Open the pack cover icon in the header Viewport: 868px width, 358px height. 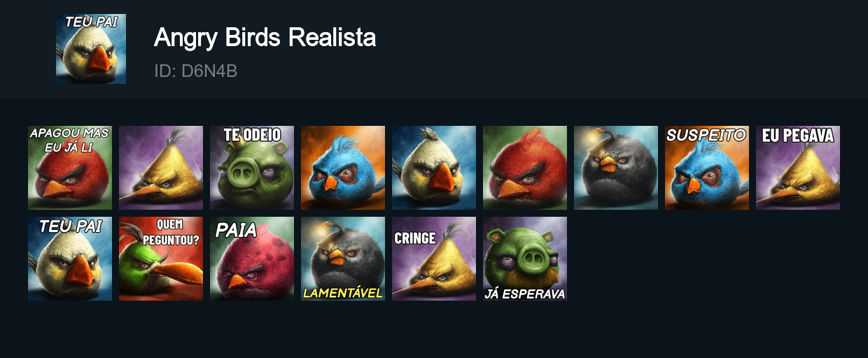click(91, 49)
